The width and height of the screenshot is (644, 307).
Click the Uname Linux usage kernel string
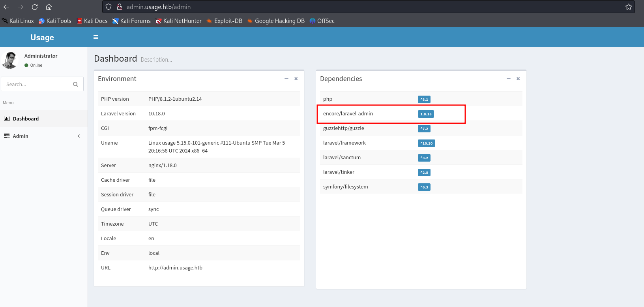pyautogui.click(x=217, y=147)
